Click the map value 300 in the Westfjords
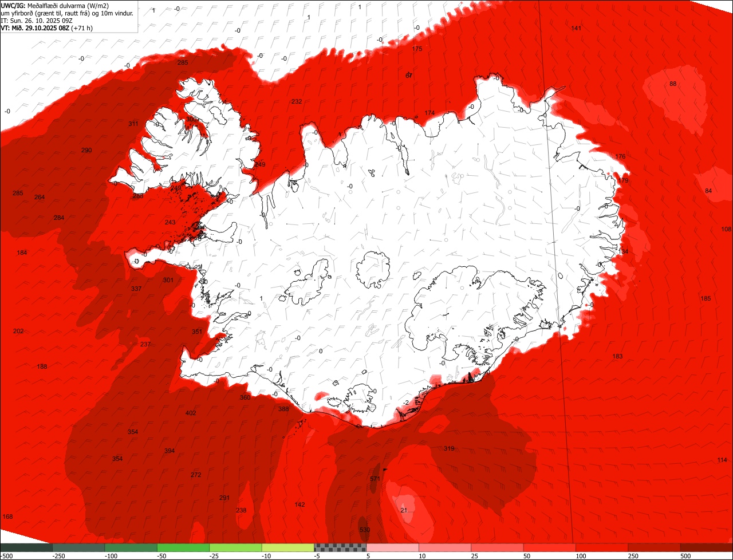 coord(191,119)
